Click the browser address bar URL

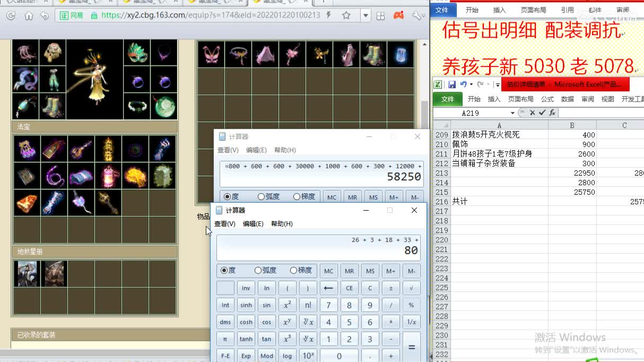[210, 15]
